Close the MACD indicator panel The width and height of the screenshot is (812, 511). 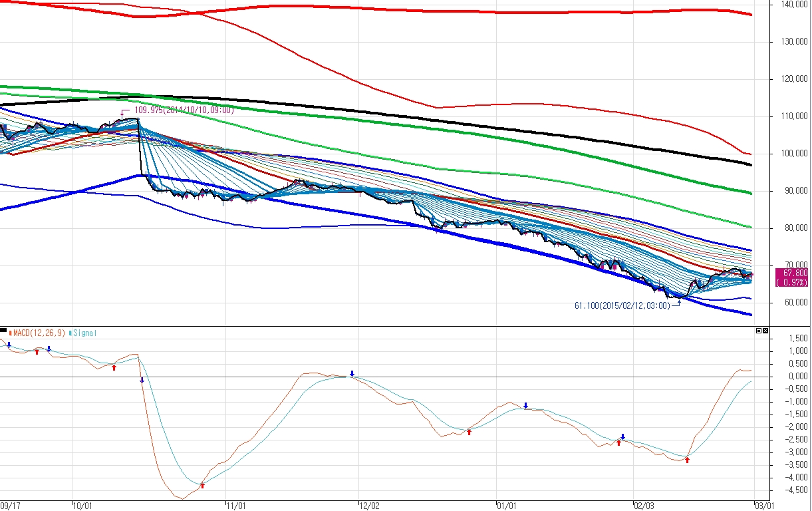[x=765, y=330]
